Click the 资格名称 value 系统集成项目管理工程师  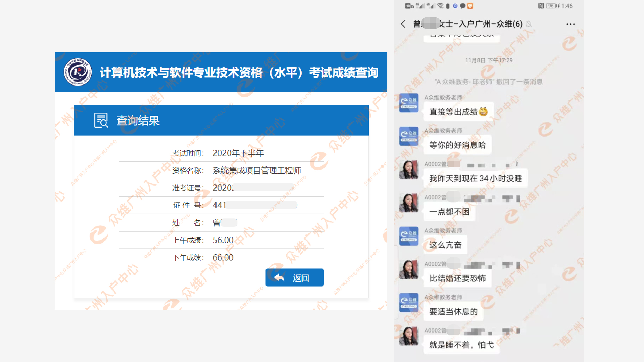click(257, 170)
